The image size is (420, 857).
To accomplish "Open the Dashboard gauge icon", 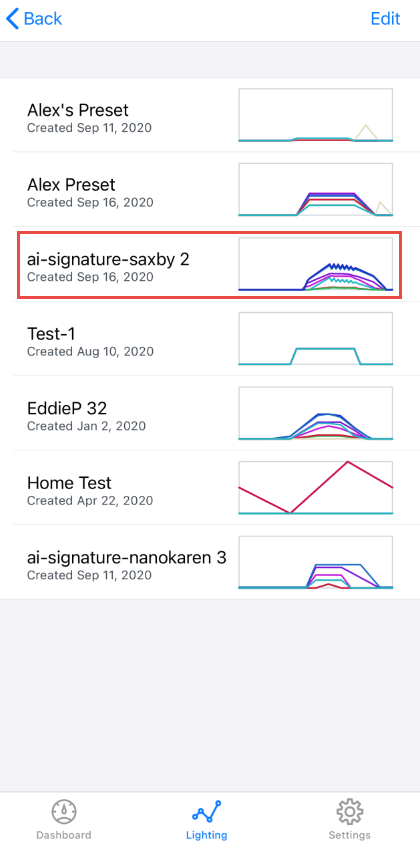I will coord(64,812).
